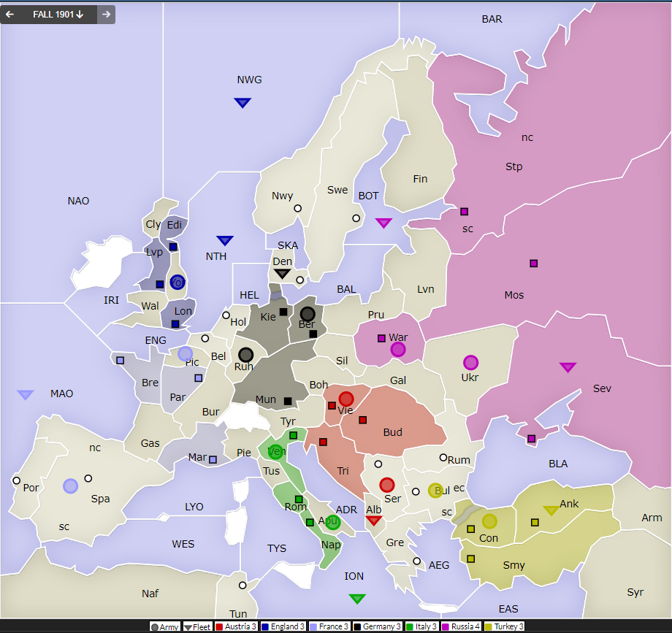Click the France 3 legend entry
Screen dimensions: 672x633
(329, 626)
